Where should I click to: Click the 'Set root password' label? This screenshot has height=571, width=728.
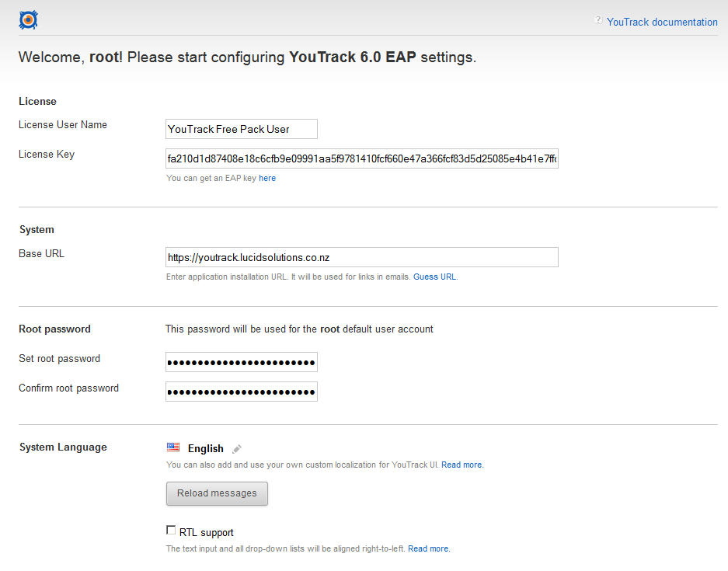click(x=59, y=358)
